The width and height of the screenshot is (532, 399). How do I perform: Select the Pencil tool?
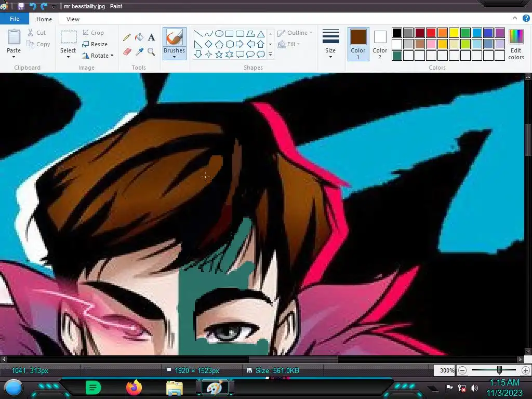point(127,37)
